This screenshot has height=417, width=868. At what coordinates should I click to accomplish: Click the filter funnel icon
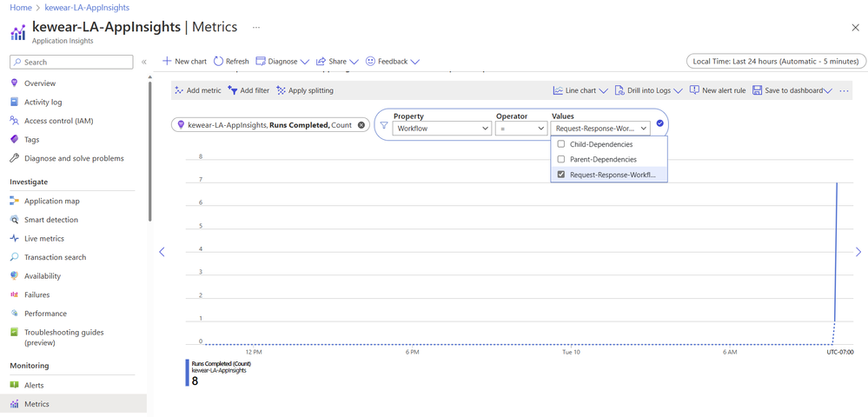[x=384, y=124]
